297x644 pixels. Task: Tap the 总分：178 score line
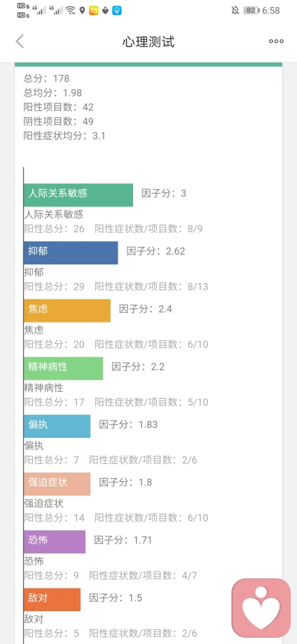[x=47, y=78]
